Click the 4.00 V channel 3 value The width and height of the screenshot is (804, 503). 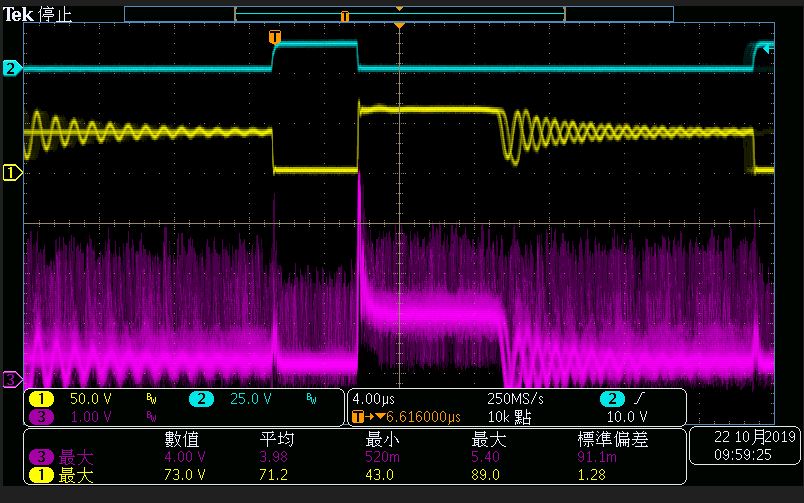[x=185, y=456]
